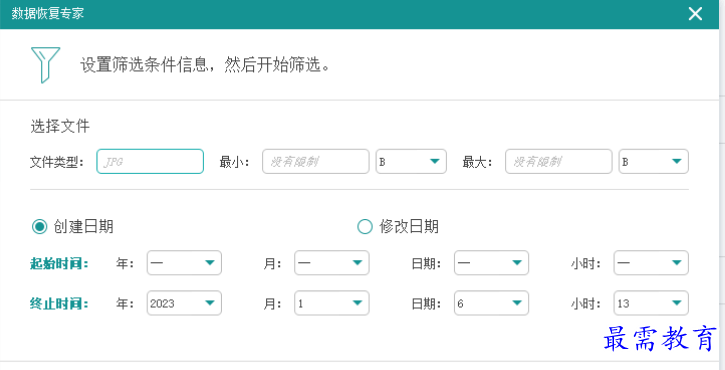The height and width of the screenshot is (370, 725).
Task: Open the 最小 size unit dropdown
Action: (411, 161)
